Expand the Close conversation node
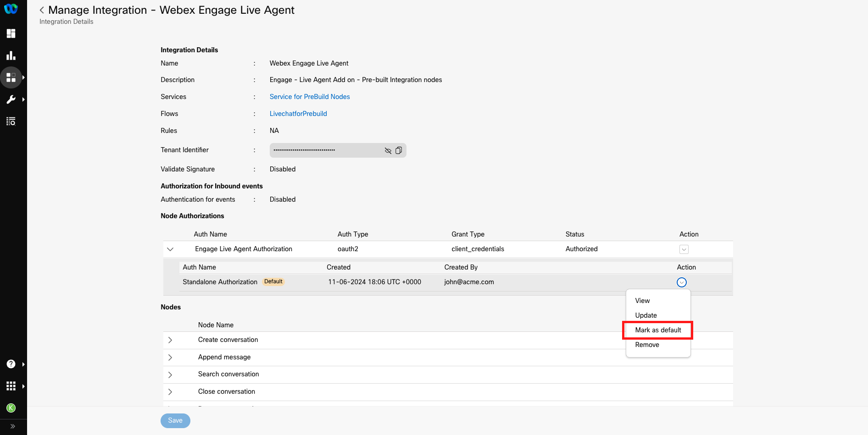868x435 pixels. pos(170,392)
